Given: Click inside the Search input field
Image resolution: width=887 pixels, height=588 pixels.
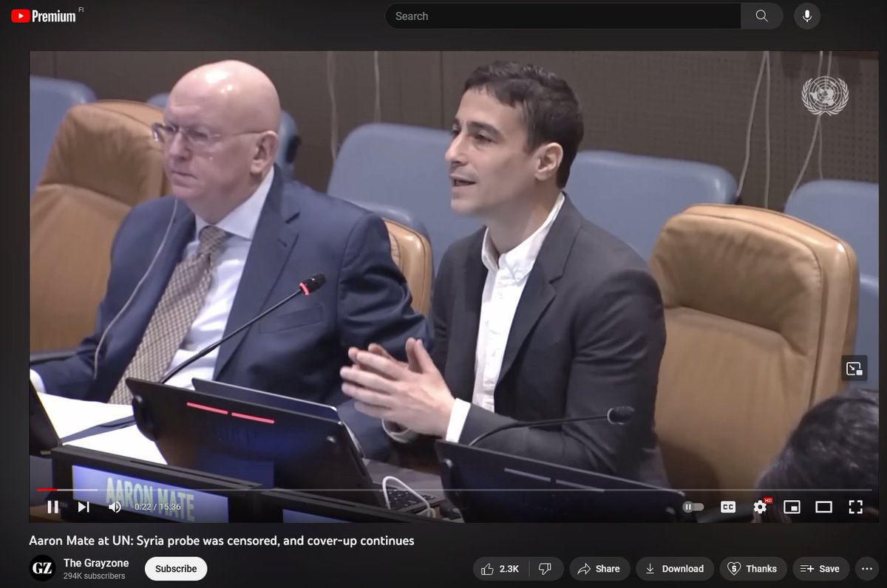Looking at the screenshot, I should click(x=563, y=16).
